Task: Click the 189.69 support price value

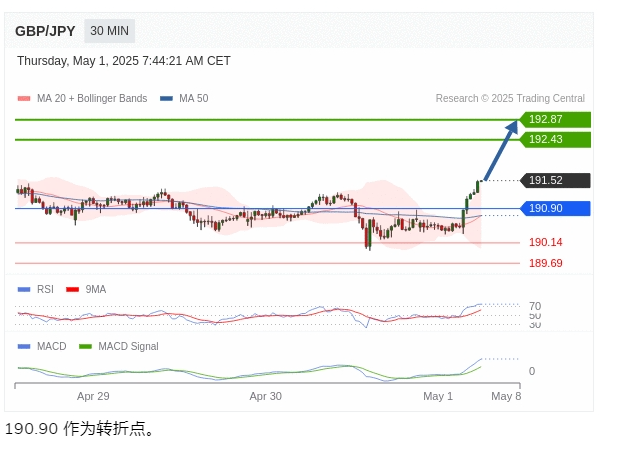Action: click(x=546, y=263)
